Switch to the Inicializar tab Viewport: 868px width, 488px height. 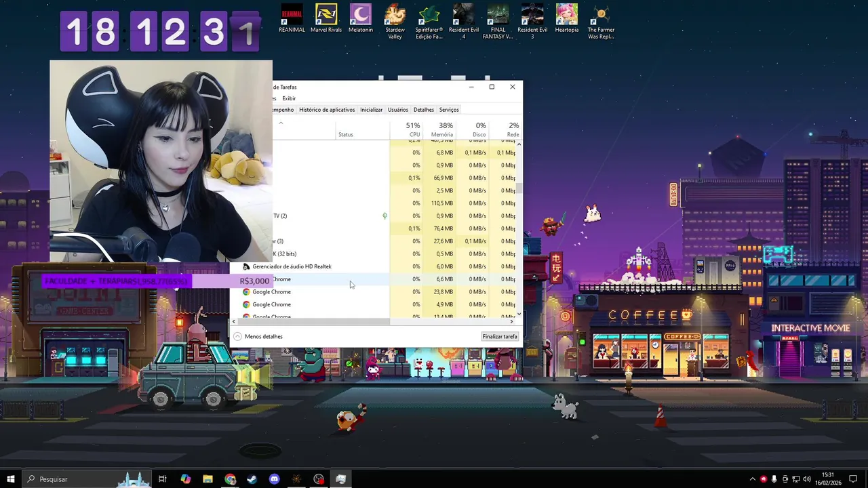371,110
